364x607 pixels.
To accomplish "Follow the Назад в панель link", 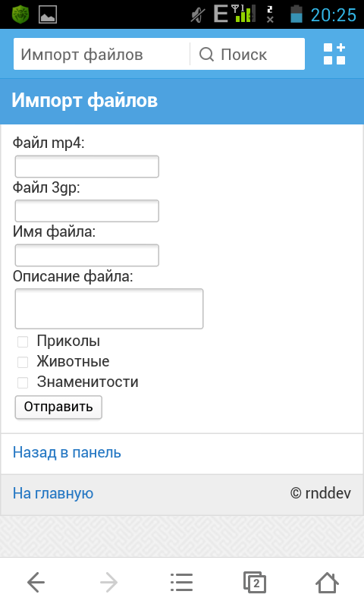I will pyautogui.click(x=67, y=452).
